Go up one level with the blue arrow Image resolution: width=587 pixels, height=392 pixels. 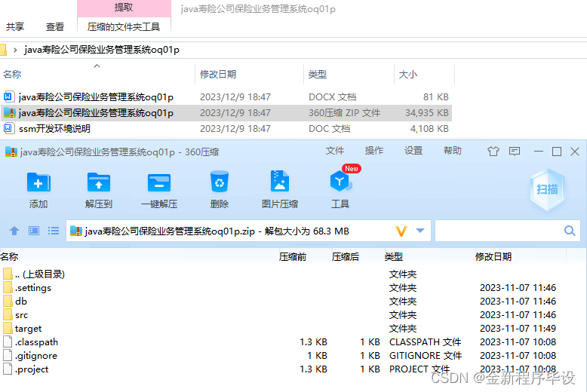tap(14, 231)
